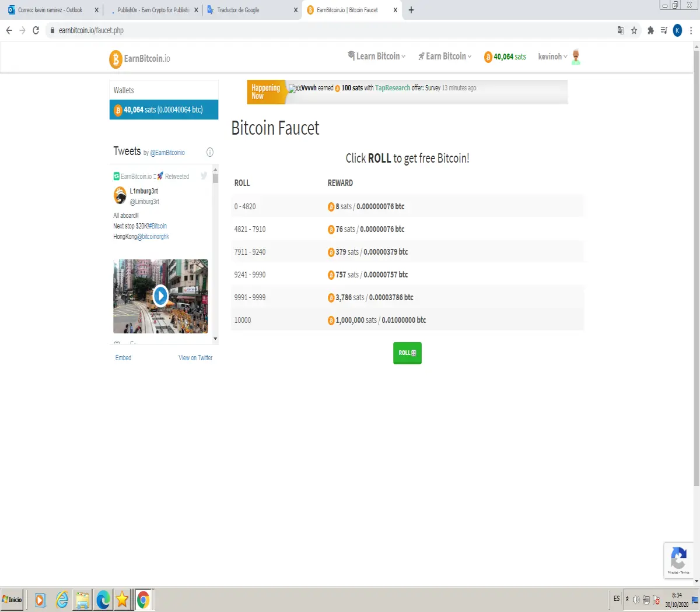
Task: Play the Hong Kong tweet video
Action: click(160, 296)
